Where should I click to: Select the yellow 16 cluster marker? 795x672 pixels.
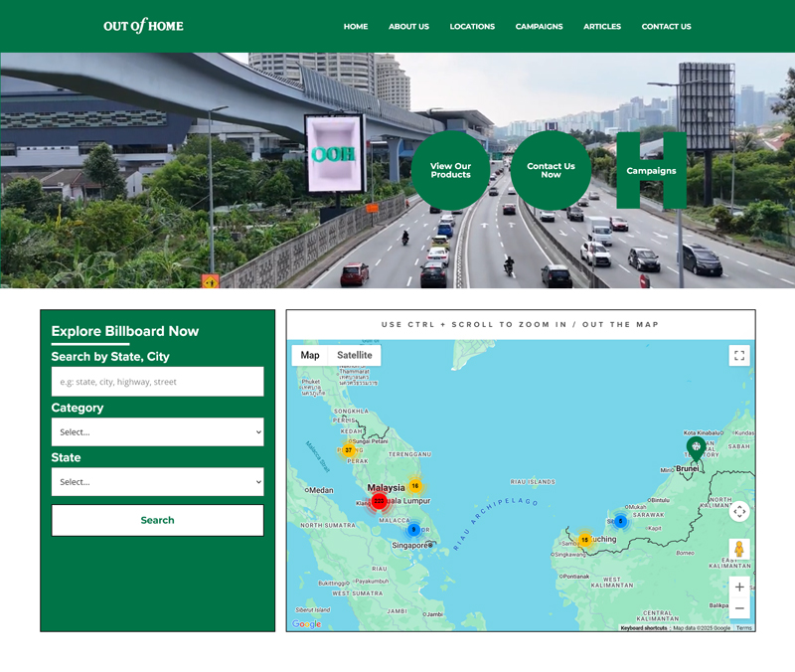point(415,486)
